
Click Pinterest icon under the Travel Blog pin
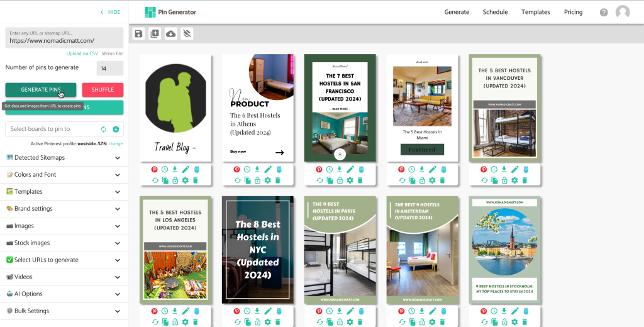click(x=154, y=170)
